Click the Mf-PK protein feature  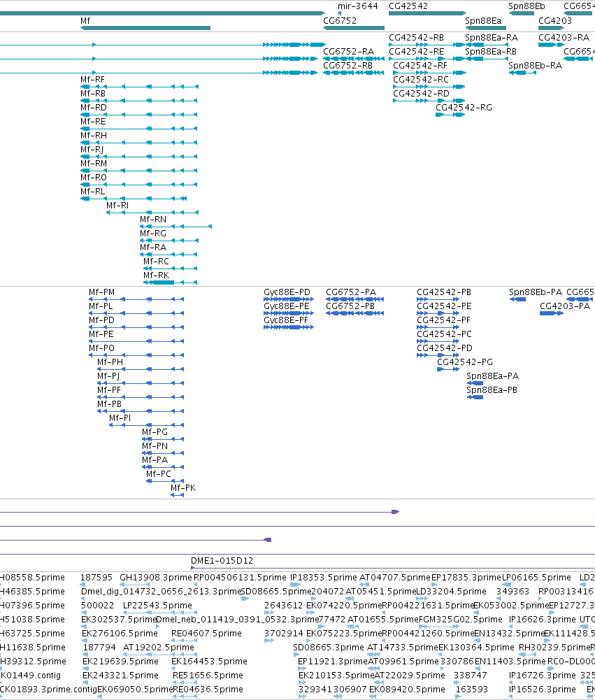[177, 495]
